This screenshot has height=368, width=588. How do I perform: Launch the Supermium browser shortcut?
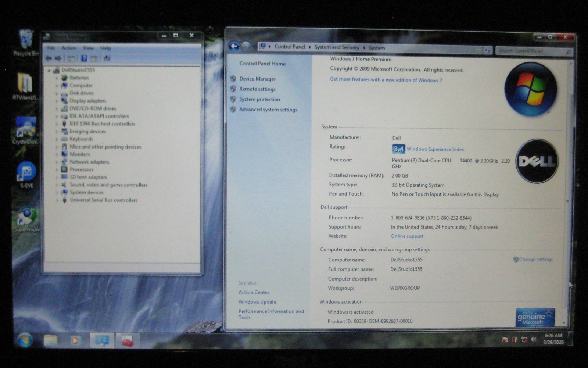[27, 219]
